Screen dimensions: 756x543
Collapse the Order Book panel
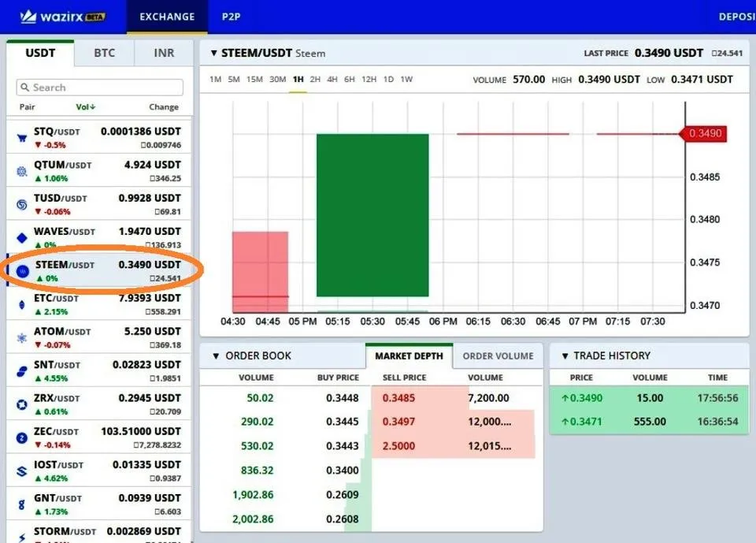pos(216,356)
